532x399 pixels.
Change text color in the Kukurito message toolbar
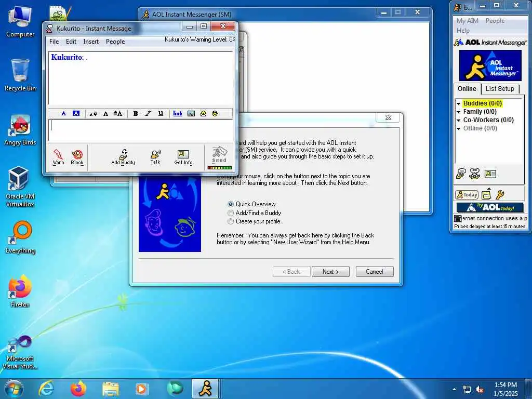(63, 114)
